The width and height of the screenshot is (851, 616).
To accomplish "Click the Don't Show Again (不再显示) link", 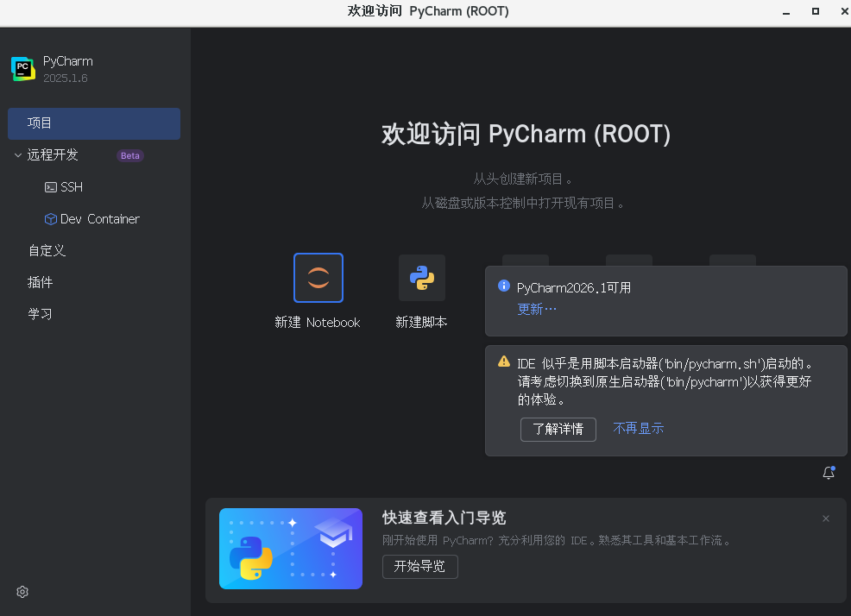I will tap(639, 428).
